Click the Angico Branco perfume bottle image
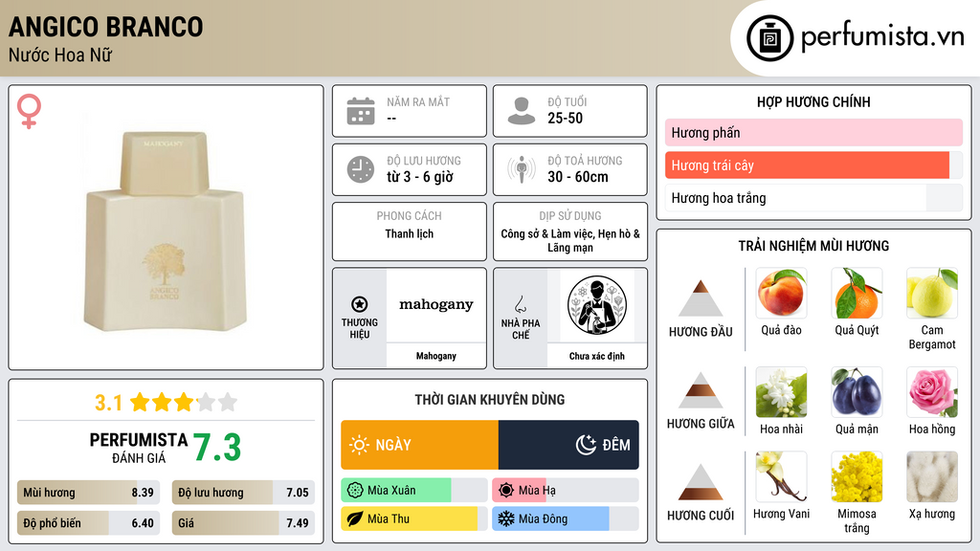Viewport: 980px width, 551px height. (167, 231)
